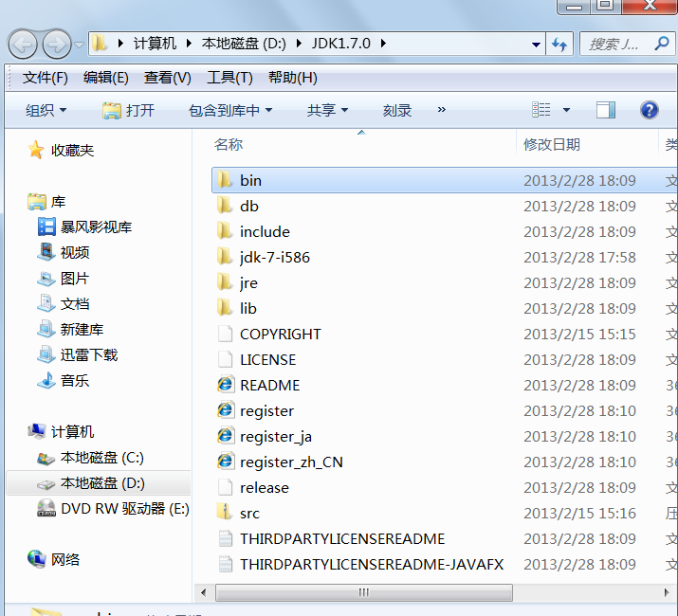
Task: Open the 工具(T) menu
Action: 229,78
